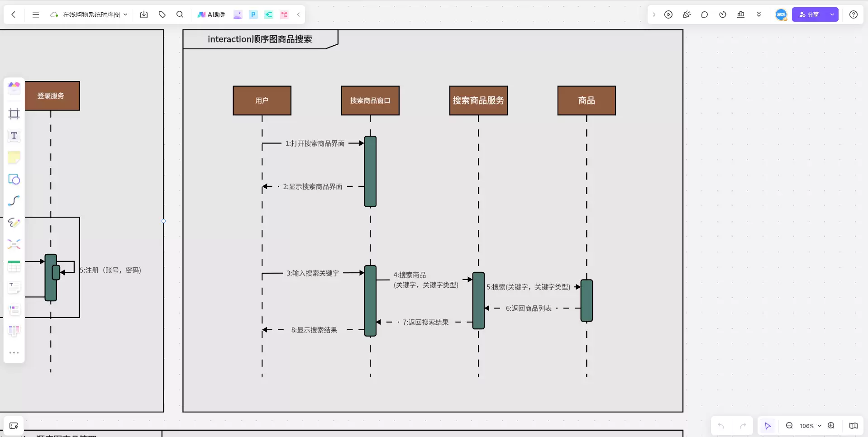Zoom out with the minus magnifier
Screen dimensions: 868x437
pos(789,426)
